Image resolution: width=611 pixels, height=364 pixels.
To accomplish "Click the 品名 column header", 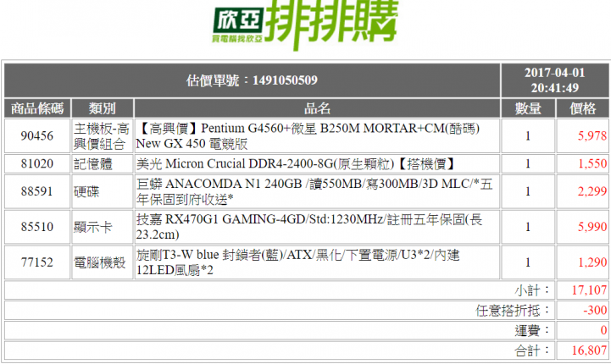I will point(317,108).
